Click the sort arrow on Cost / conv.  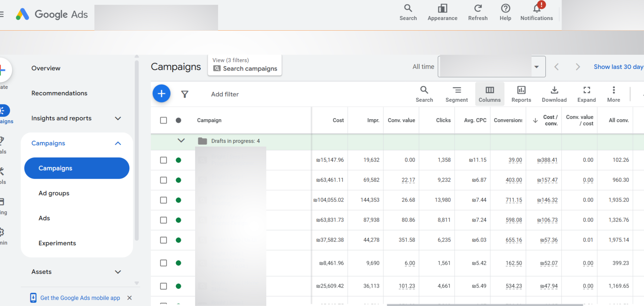tap(535, 120)
